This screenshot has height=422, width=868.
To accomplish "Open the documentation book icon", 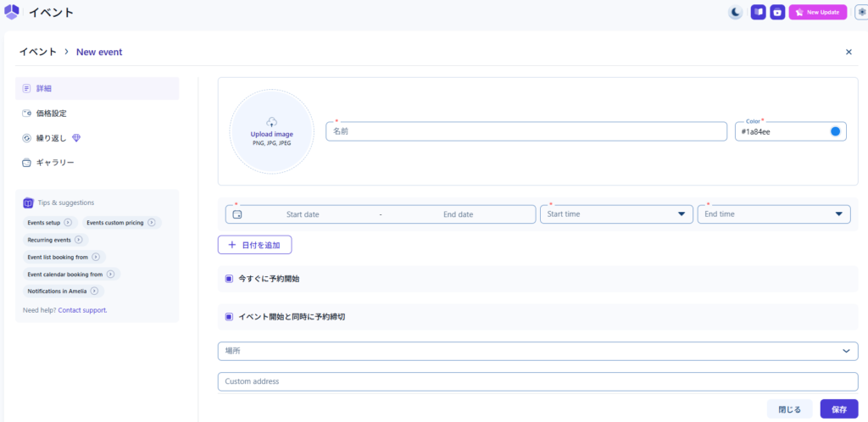I will pos(758,12).
